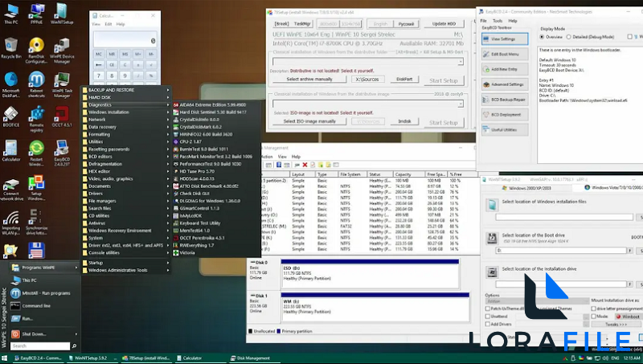
Task: Select Detailed (Debug Mode) in EasyBCD
Action: 569,37
